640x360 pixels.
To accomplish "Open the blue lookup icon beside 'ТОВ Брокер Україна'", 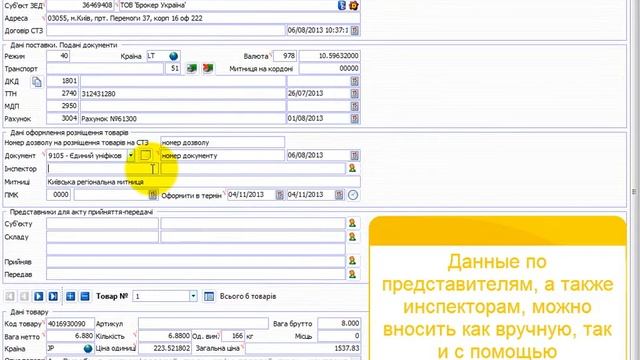I will pyautogui.click(x=342, y=5).
